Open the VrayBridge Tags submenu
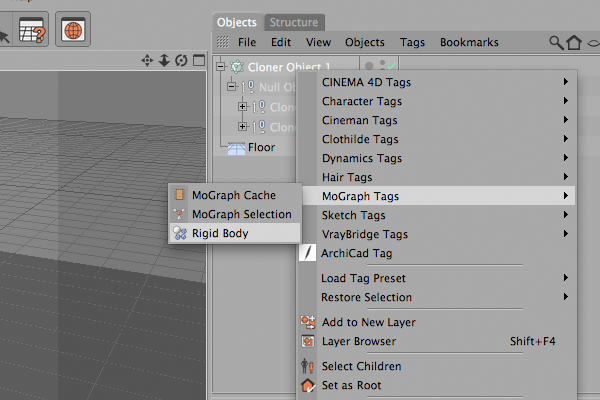The image size is (600, 400). click(436, 234)
